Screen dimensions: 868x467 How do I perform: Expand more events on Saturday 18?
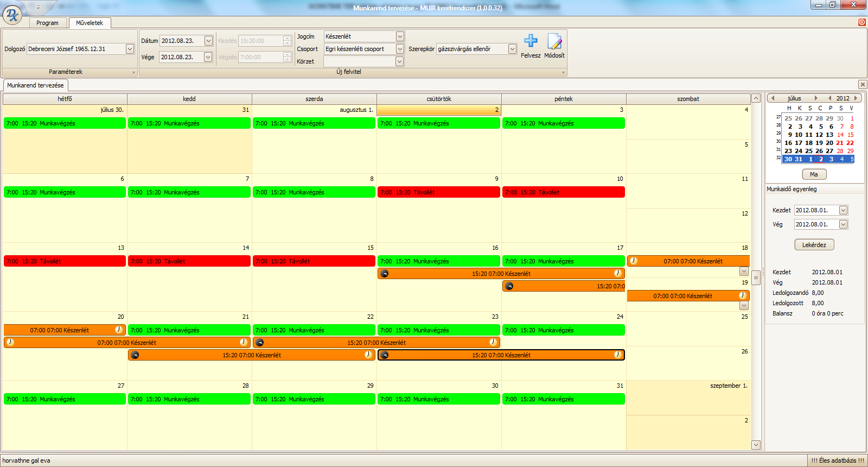tap(744, 271)
